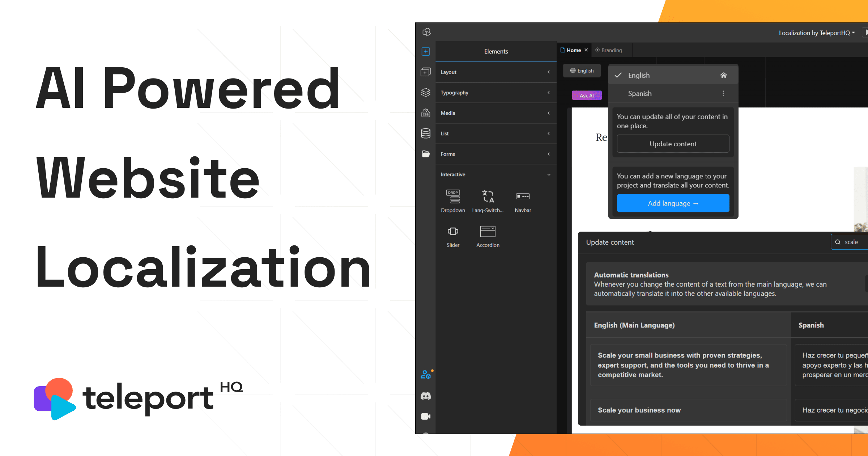The width and height of the screenshot is (868, 456).
Task: Select the Dropdown element
Action: tap(453, 201)
